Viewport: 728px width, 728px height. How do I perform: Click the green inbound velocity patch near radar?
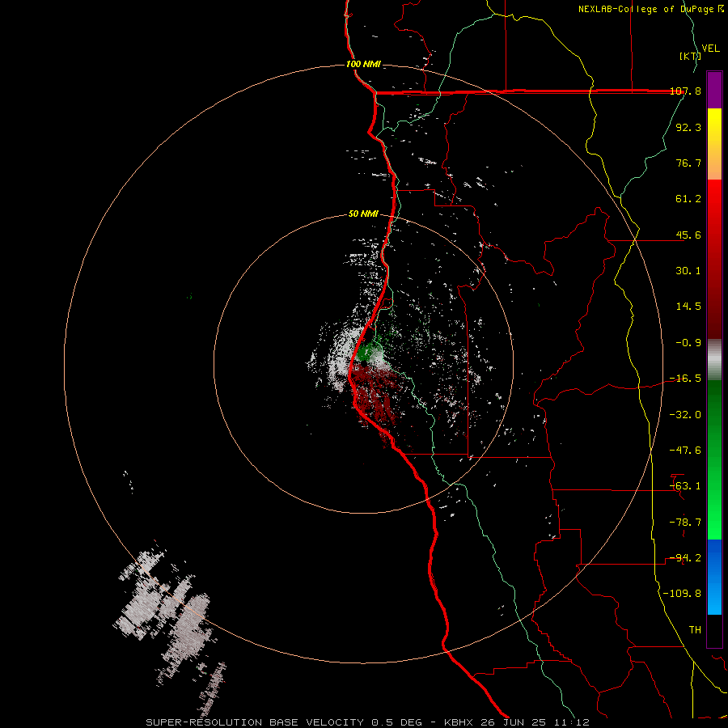(x=368, y=351)
